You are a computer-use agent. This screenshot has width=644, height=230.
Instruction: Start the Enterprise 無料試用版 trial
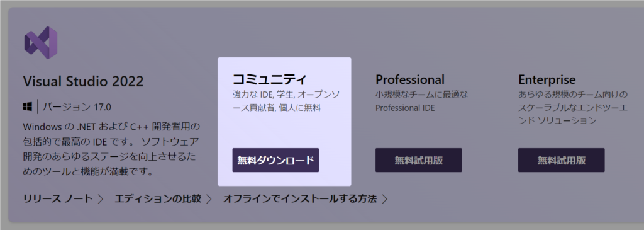pyautogui.click(x=562, y=160)
